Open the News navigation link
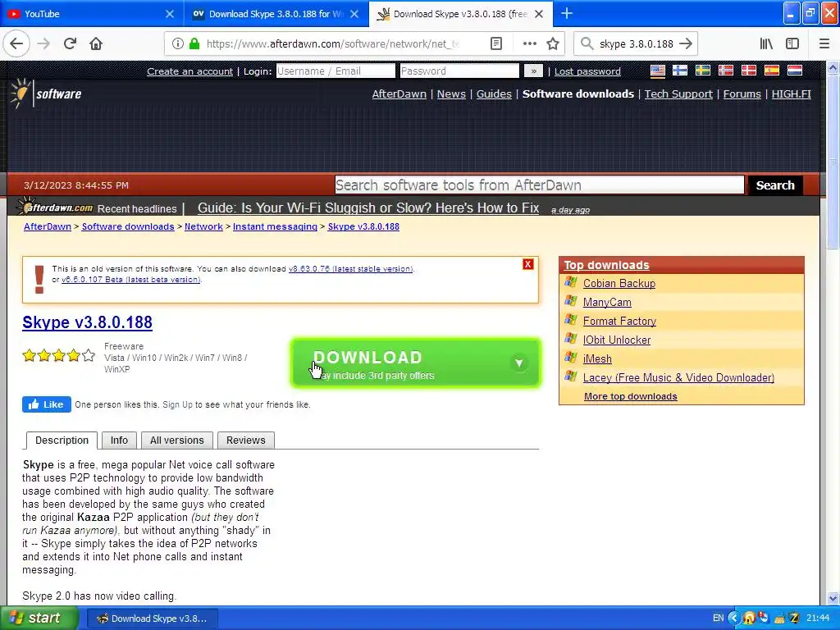Screen dimensions: 840x630 (x=451, y=94)
